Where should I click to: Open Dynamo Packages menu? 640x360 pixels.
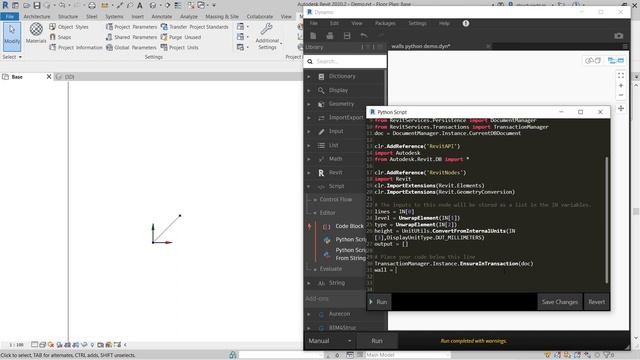(385, 23)
